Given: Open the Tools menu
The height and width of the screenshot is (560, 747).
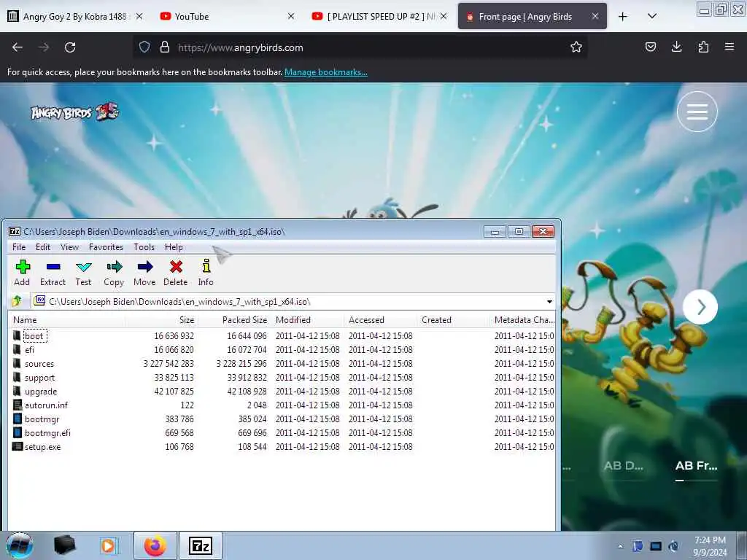Looking at the screenshot, I should pos(144,247).
